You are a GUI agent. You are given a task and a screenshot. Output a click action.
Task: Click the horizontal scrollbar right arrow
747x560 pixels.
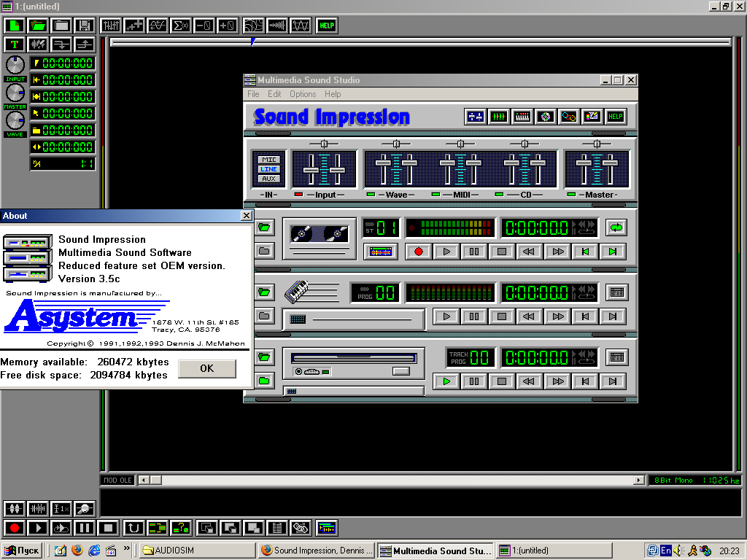pos(639,480)
